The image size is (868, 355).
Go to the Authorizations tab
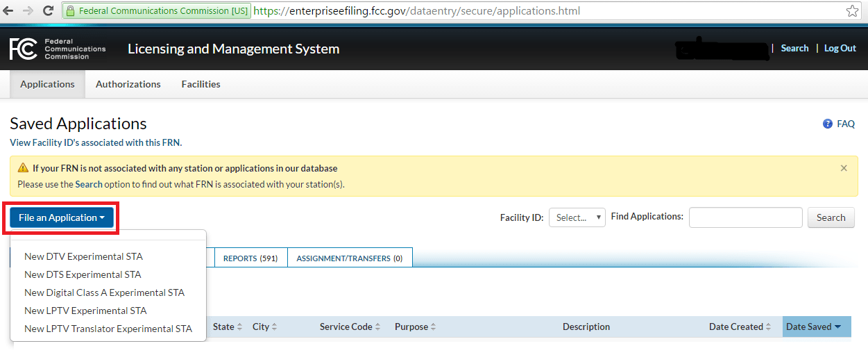pyautogui.click(x=128, y=84)
